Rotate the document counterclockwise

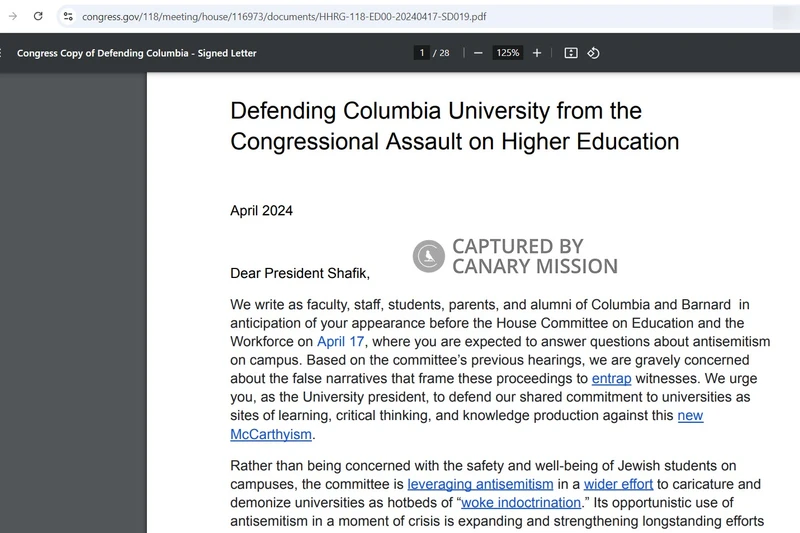coord(593,53)
